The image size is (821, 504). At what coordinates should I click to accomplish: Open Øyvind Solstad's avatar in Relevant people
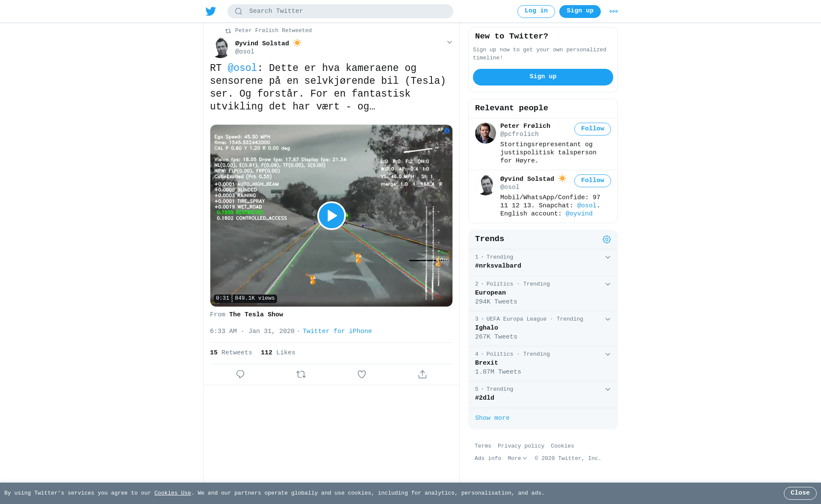tap(485, 185)
